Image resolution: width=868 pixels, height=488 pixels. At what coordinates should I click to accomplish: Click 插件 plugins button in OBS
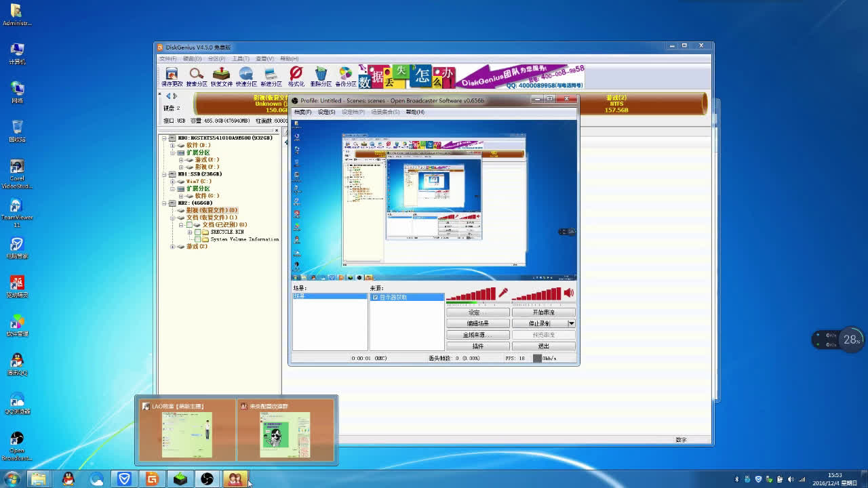coord(477,346)
